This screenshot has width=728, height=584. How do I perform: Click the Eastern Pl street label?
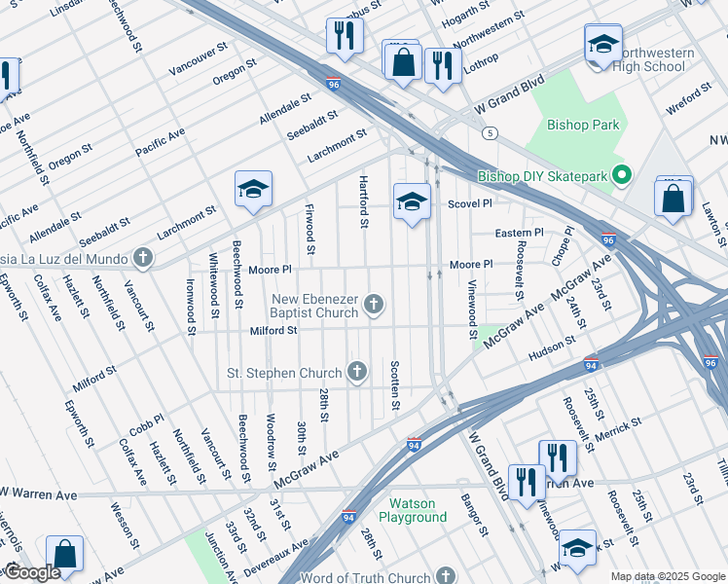(x=519, y=233)
